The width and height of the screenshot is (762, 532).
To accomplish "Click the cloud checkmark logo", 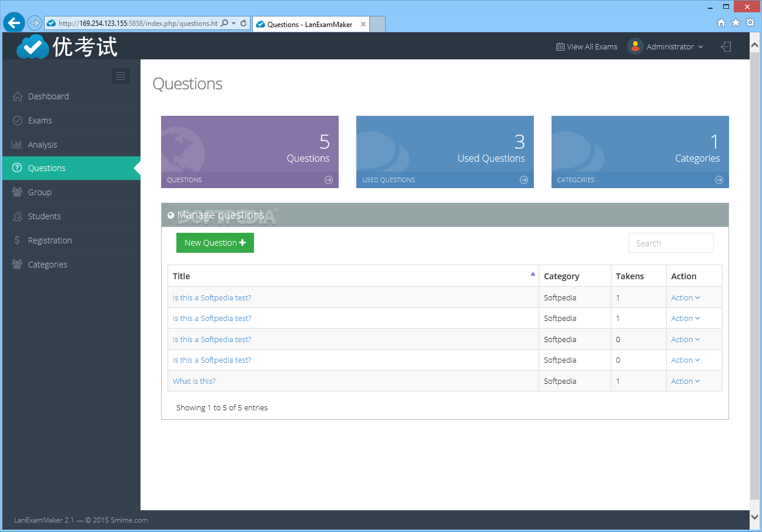I will (x=33, y=47).
